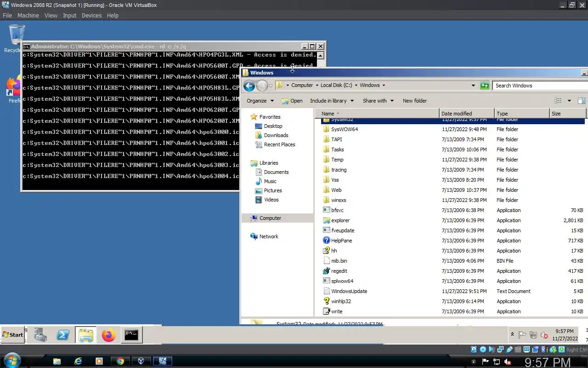Open host taskbar File Explorer icon

point(57,361)
